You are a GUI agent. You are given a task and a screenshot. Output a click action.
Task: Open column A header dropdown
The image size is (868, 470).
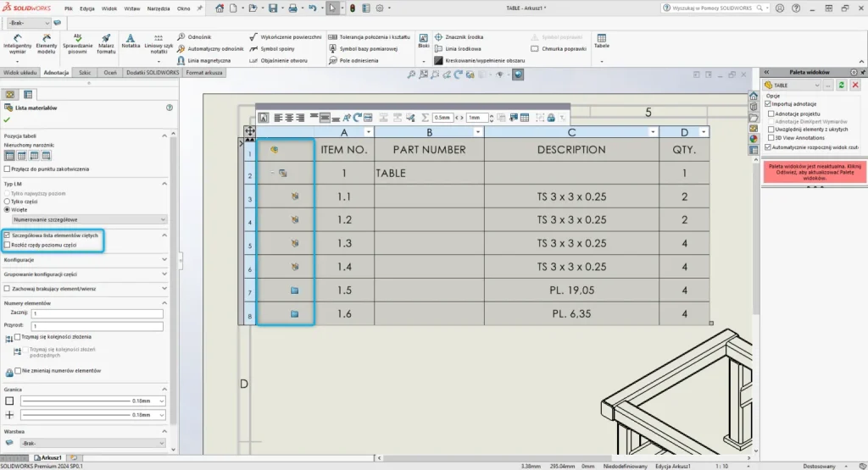[x=368, y=132]
